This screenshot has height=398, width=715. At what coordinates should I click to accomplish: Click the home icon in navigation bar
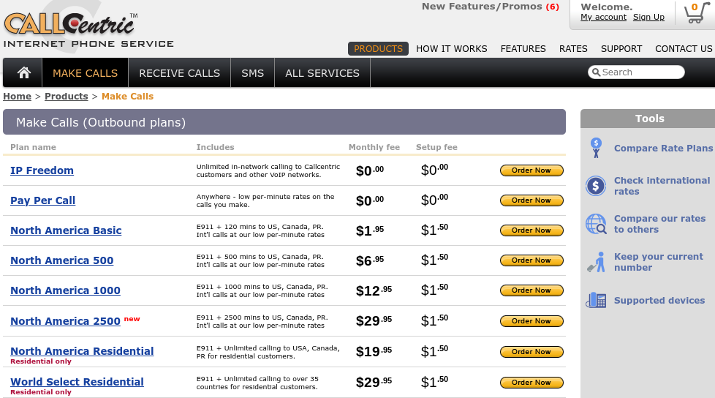point(24,72)
